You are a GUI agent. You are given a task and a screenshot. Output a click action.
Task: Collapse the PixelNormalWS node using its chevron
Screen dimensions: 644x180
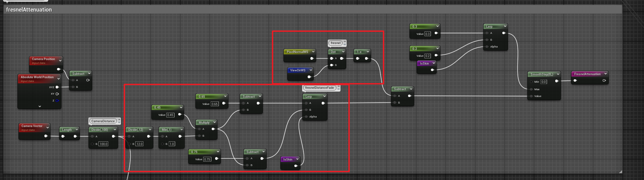[313, 52]
